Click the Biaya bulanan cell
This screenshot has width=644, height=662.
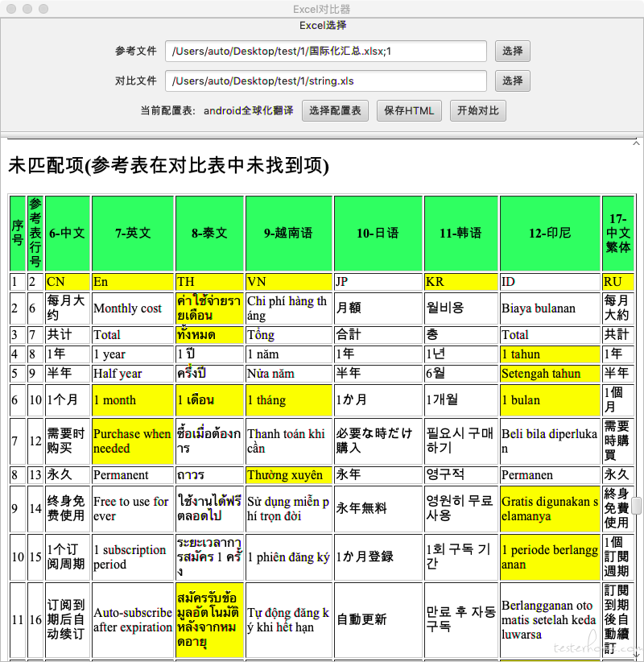click(x=550, y=308)
